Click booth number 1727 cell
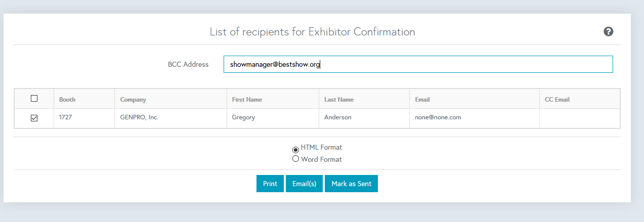The image size is (644, 222). point(65,117)
